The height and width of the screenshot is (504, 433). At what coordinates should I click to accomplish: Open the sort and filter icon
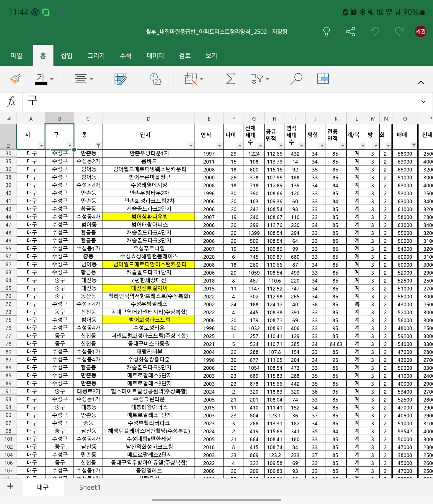[257, 79]
